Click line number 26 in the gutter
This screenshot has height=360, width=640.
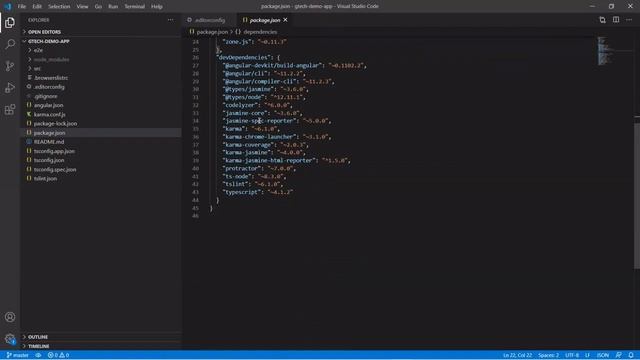point(196,58)
